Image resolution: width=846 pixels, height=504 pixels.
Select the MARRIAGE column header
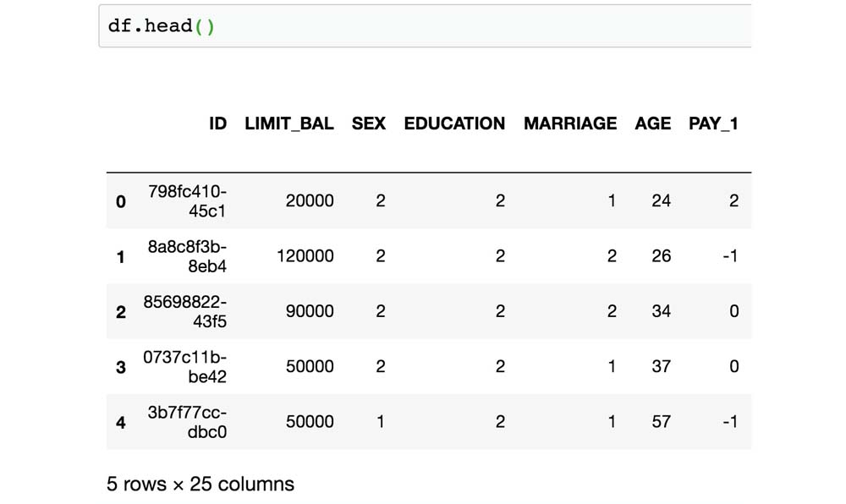coord(570,123)
